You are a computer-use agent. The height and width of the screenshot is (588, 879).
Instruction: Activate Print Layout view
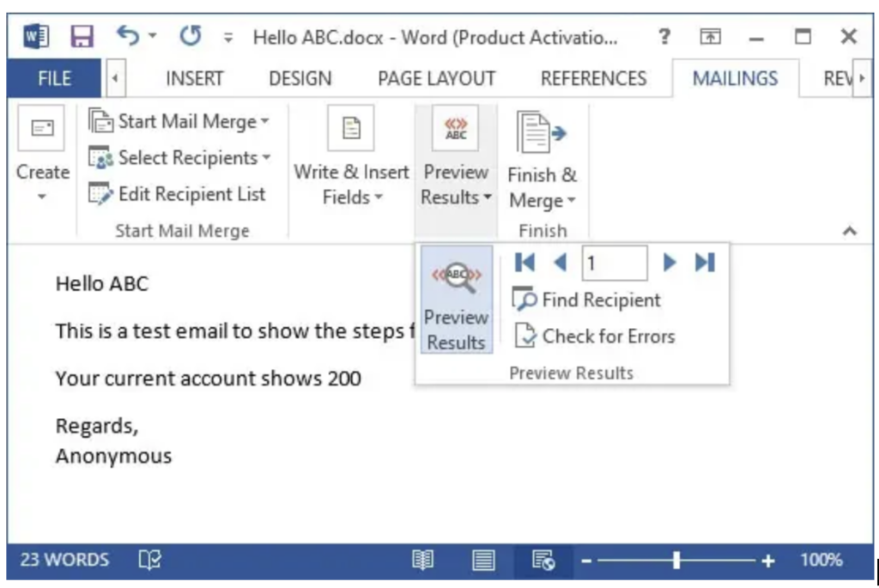click(x=482, y=560)
